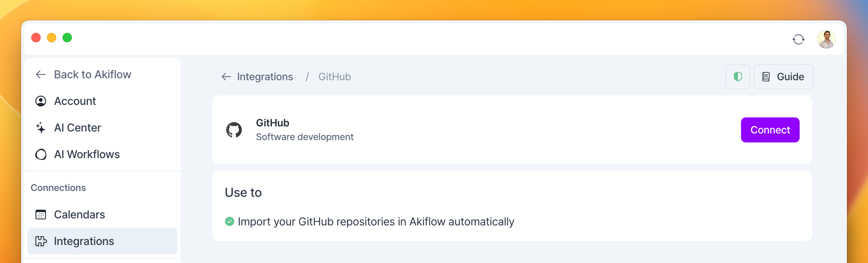Open the Account settings section
Screen dimensions: 868x263
point(102,101)
